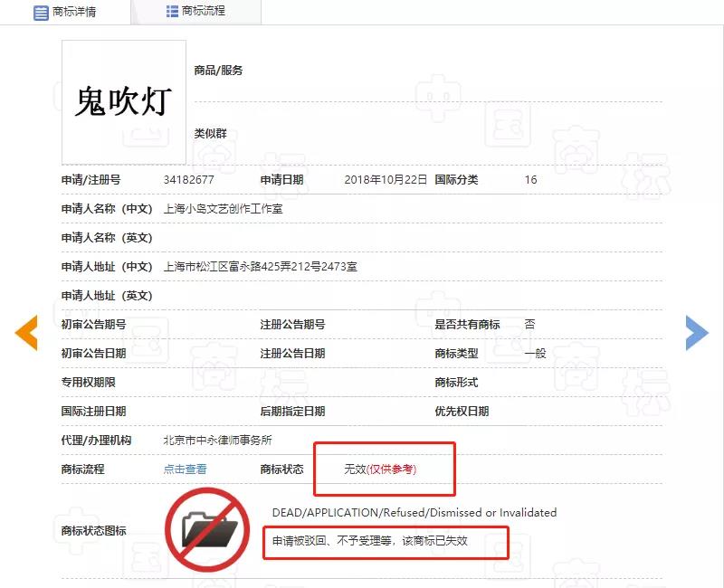Select the registration number 34182677
The image size is (724, 588).
click(188, 179)
